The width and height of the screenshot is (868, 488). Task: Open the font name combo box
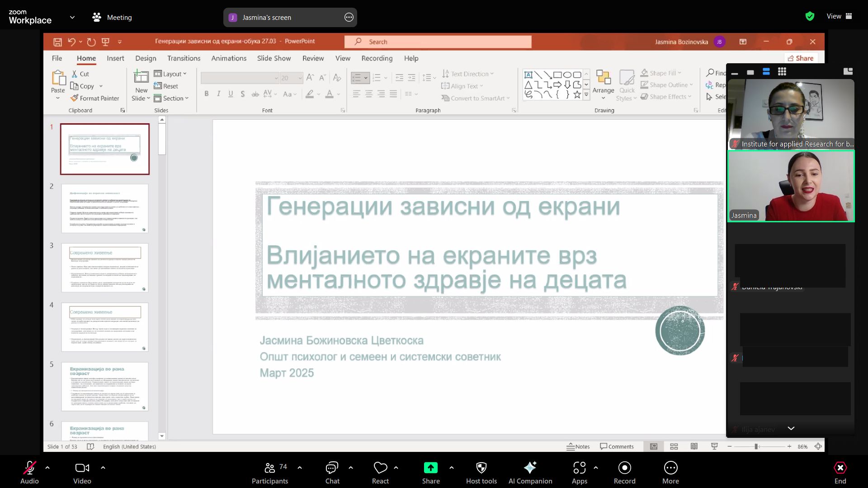pos(240,78)
